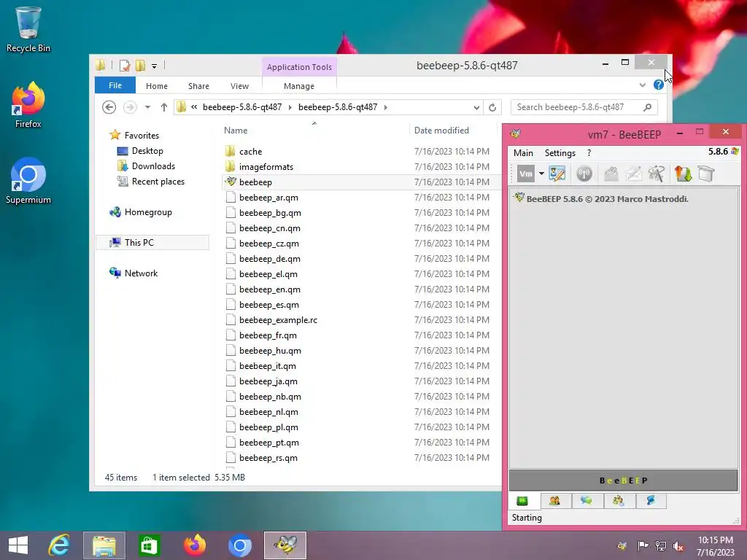Click the Refresh button in Explorer address bar

[x=492, y=107]
